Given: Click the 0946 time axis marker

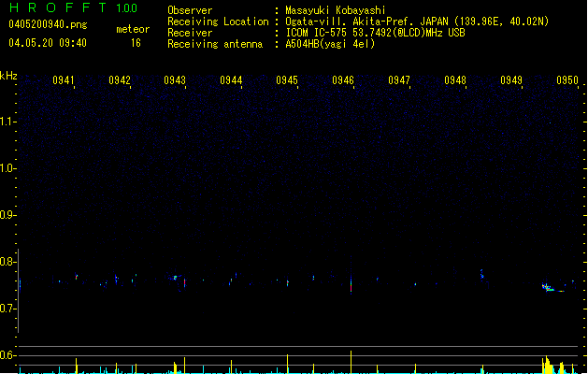Looking at the screenshot, I should [x=343, y=80].
